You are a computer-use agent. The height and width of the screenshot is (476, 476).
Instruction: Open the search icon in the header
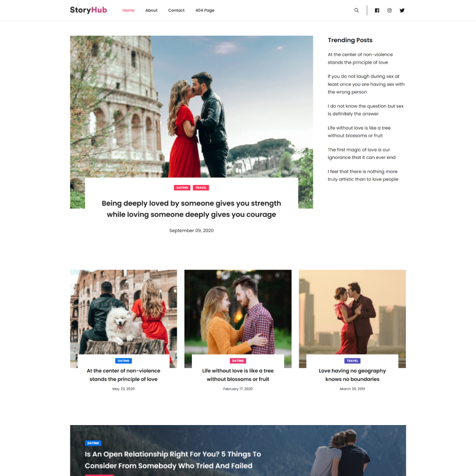click(x=356, y=10)
